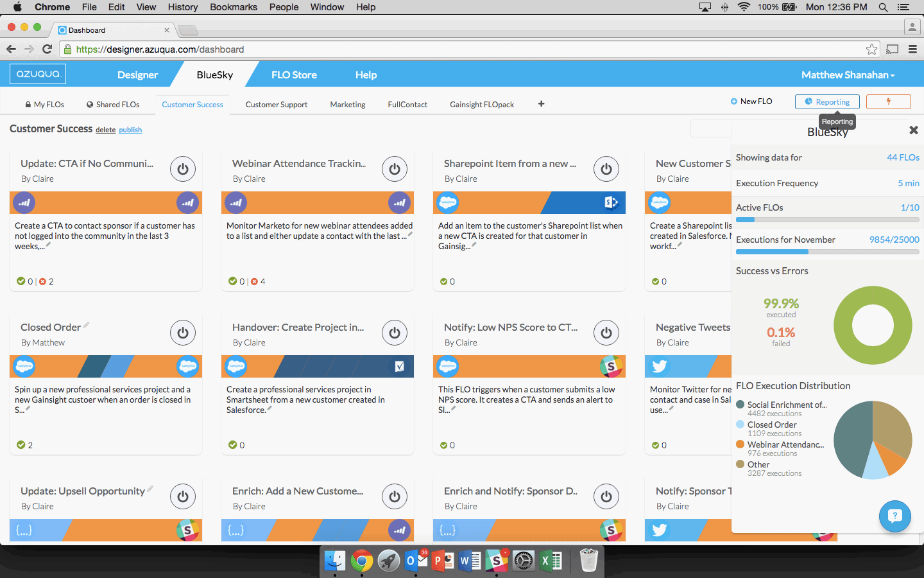Click left Marketo icon on Webinar Attendance card
This screenshot has height=578, width=924.
tap(236, 203)
